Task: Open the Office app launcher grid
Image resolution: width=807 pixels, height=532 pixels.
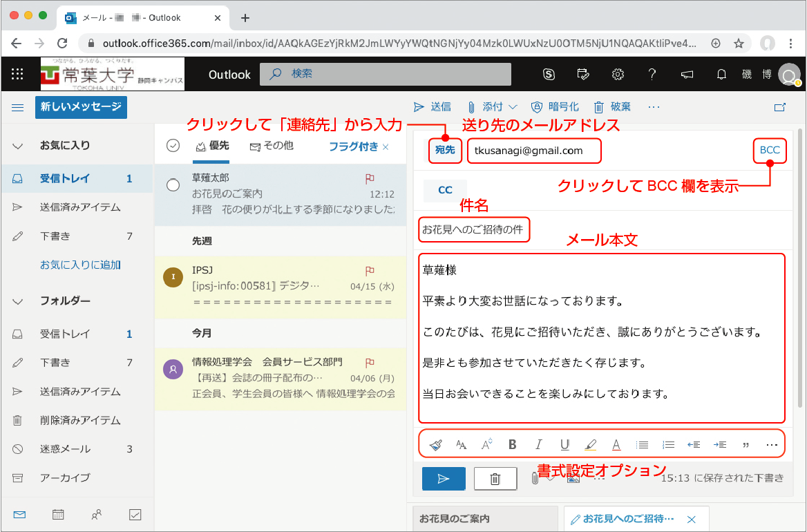Action: pos(18,75)
